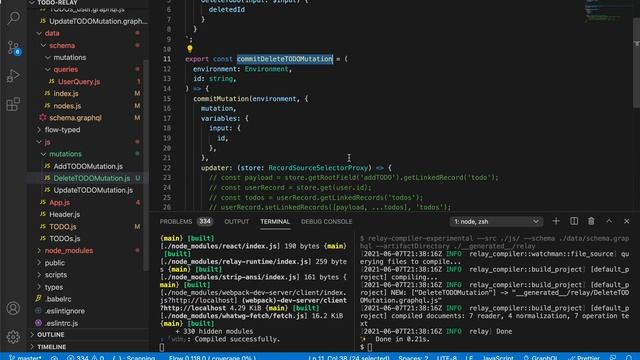The image size is (640, 360).
Task: Switch to the DEBUG CONSOLE tab
Action: click(x=327, y=222)
